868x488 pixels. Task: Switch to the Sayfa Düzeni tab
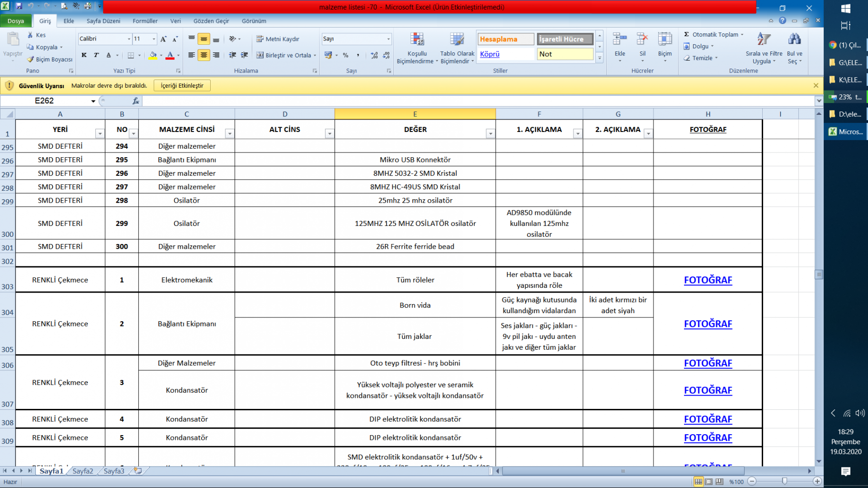pyautogui.click(x=103, y=21)
